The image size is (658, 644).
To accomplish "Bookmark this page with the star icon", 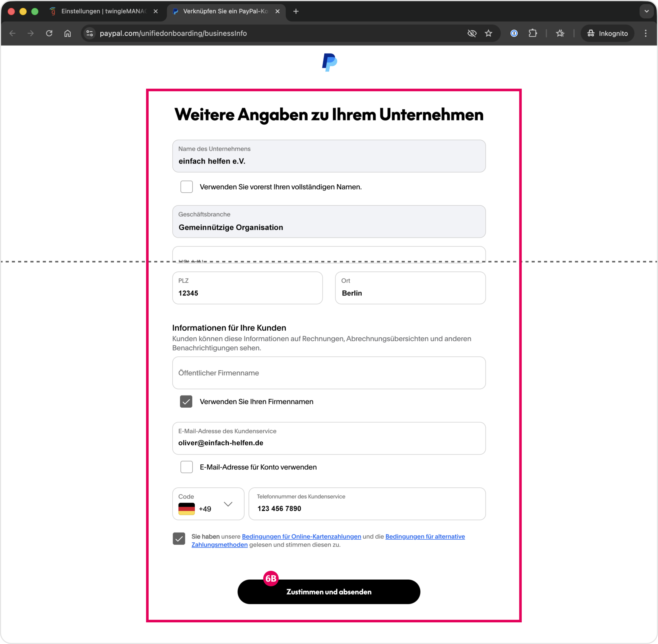I will [488, 33].
